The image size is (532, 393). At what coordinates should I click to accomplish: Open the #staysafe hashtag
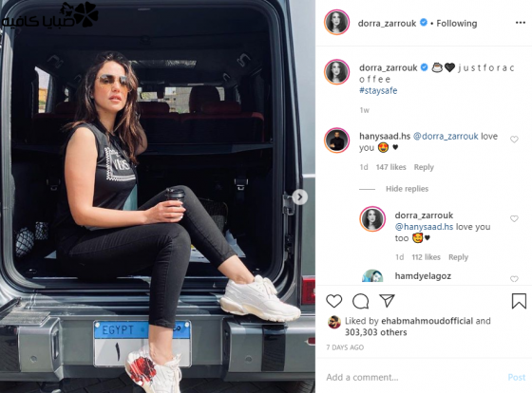click(378, 90)
